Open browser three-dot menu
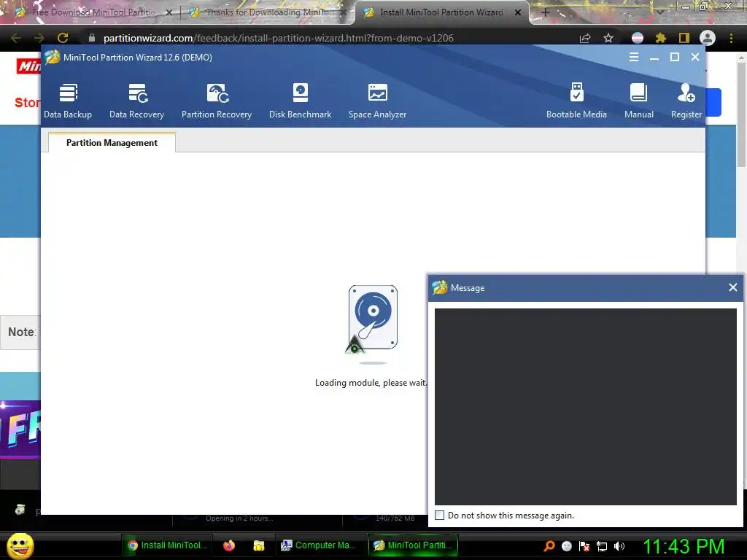Screen dimensions: 747x560 point(731,38)
